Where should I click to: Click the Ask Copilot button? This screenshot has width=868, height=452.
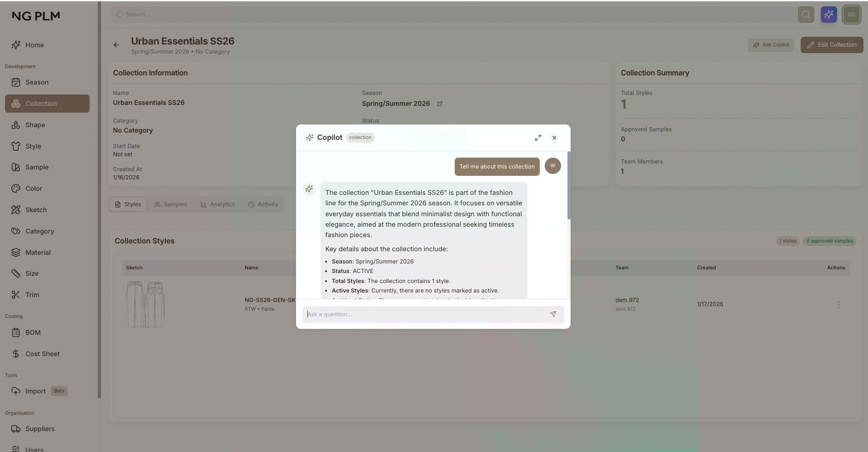point(771,45)
